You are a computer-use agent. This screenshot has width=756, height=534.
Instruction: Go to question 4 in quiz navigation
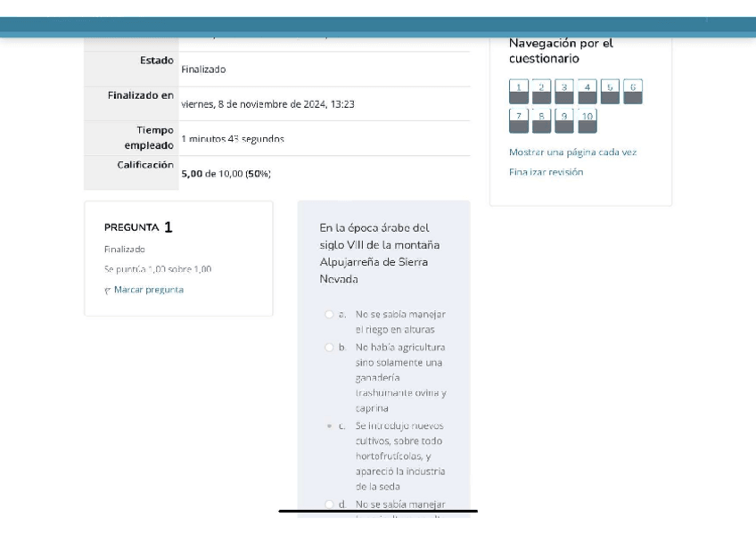(588, 92)
